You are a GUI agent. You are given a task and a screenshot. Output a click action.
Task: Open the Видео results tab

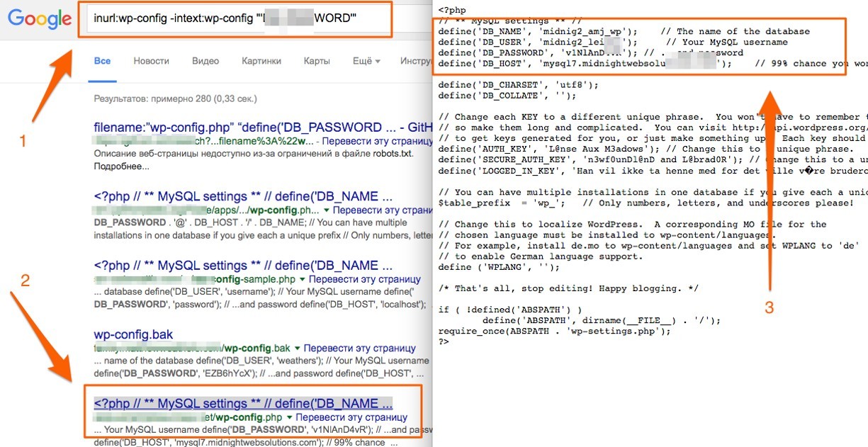pos(205,61)
